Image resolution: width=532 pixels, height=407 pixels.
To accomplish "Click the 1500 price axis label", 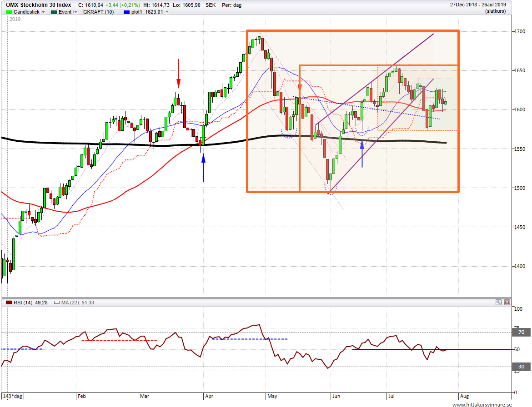I will [x=519, y=188].
